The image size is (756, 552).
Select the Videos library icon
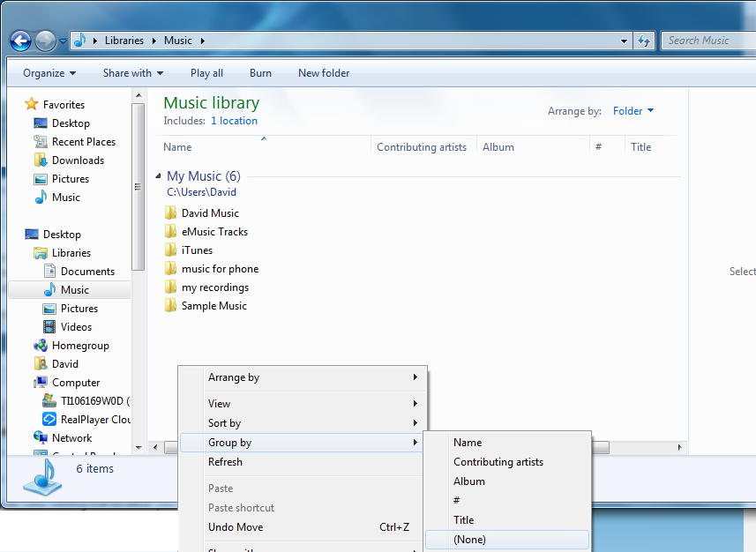pyautogui.click(x=49, y=326)
